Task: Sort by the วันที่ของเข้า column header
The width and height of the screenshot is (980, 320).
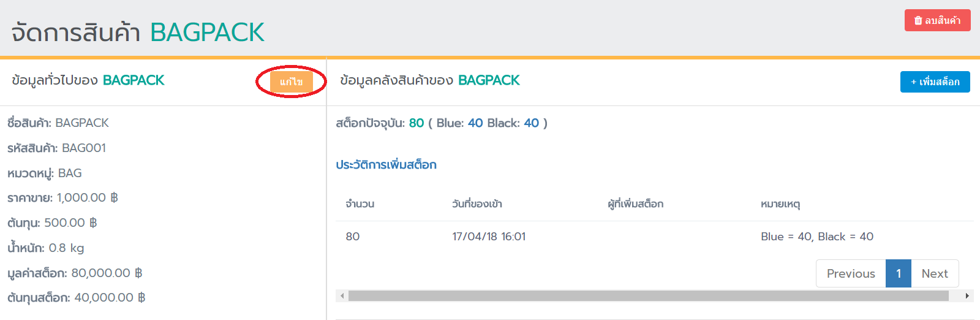Action: coord(477,204)
